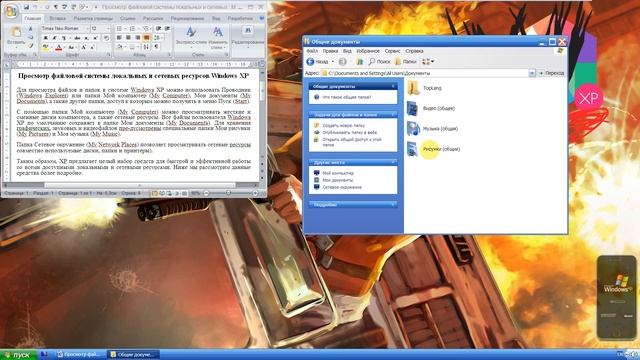Open the 'Мой компьютер' link in Другие места

click(x=338, y=173)
